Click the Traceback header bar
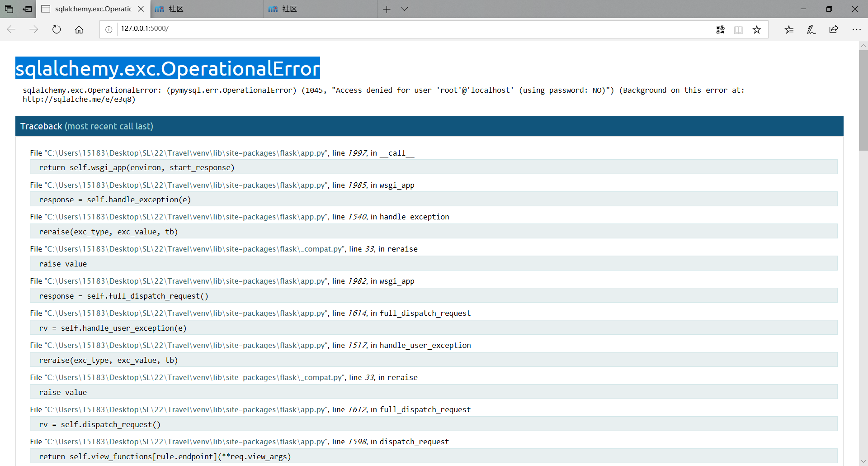Screen dimensions: 868x466 pos(429,126)
